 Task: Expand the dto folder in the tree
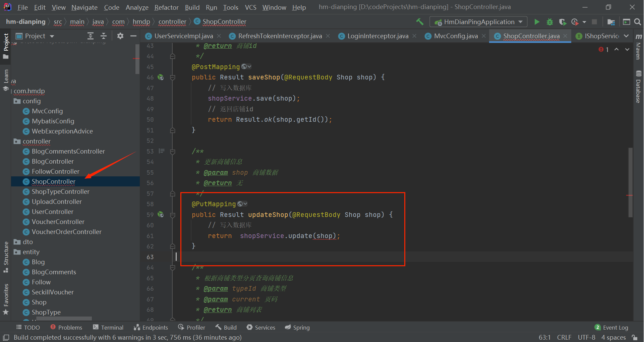(x=17, y=242)
